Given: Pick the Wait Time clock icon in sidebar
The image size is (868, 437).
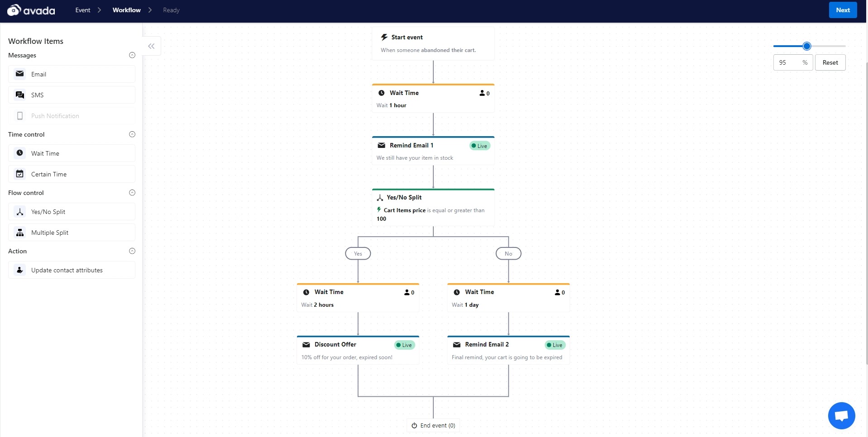Looking at the screenshot, I should coord(20,153).
